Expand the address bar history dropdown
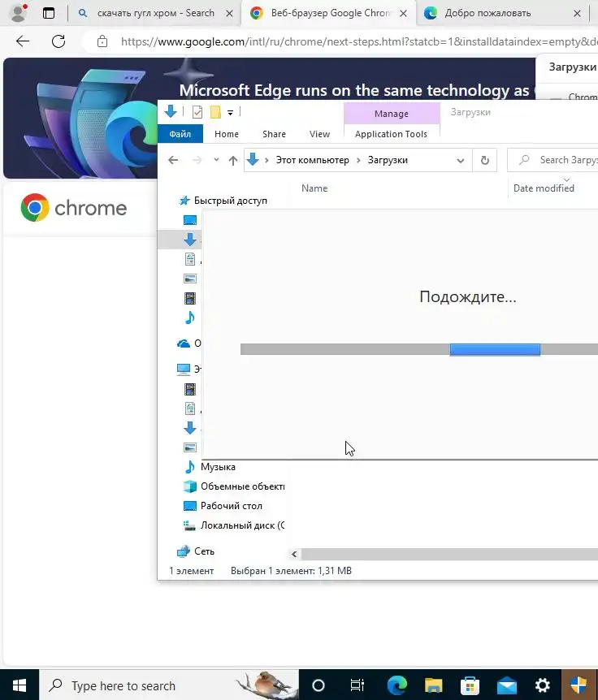This screenshot has height=700, width=598. tap(461, 160)
